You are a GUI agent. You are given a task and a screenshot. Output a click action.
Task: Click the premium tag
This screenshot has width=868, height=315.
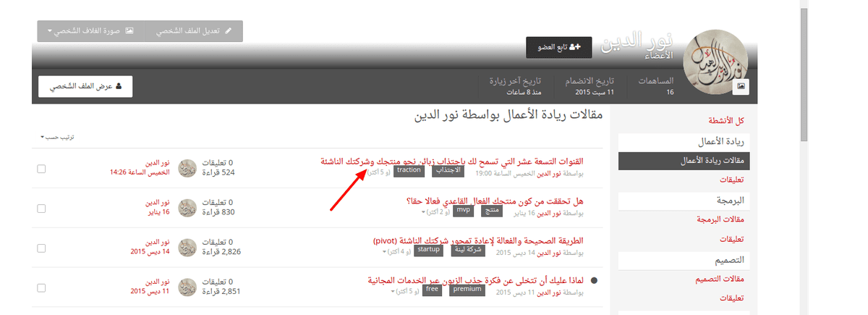coord(467,291)
